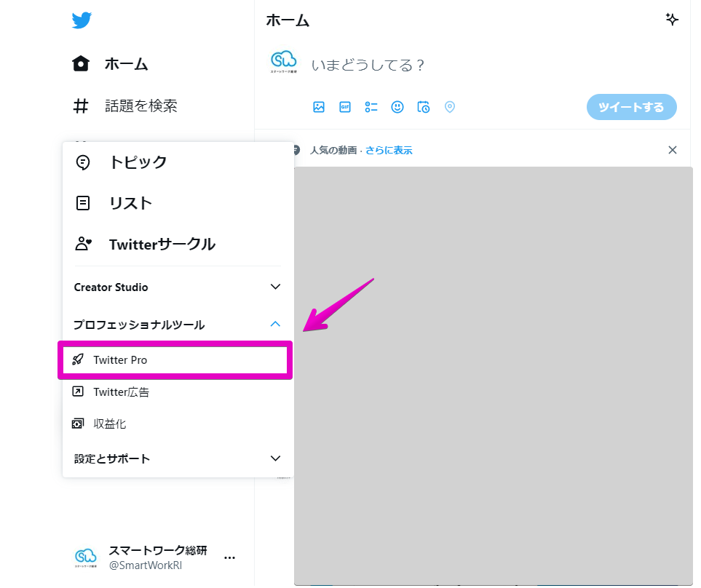Click the sparkle top-tweets icon
701x588 pixels.
click(671, 20)
